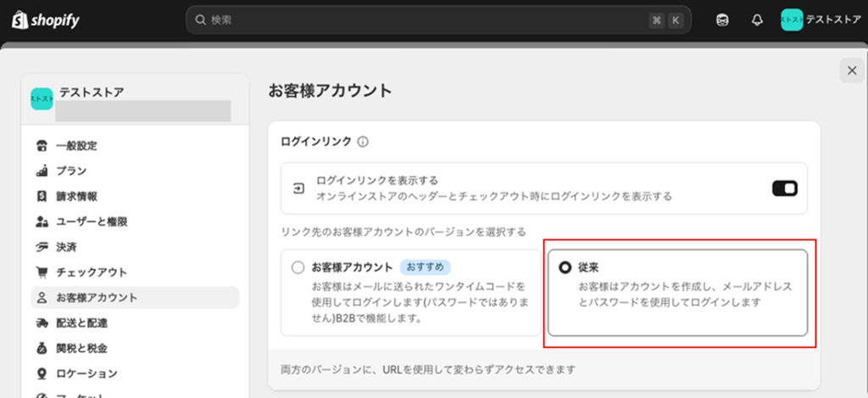Click the store icon next to 一般設定

pos(42,145)
